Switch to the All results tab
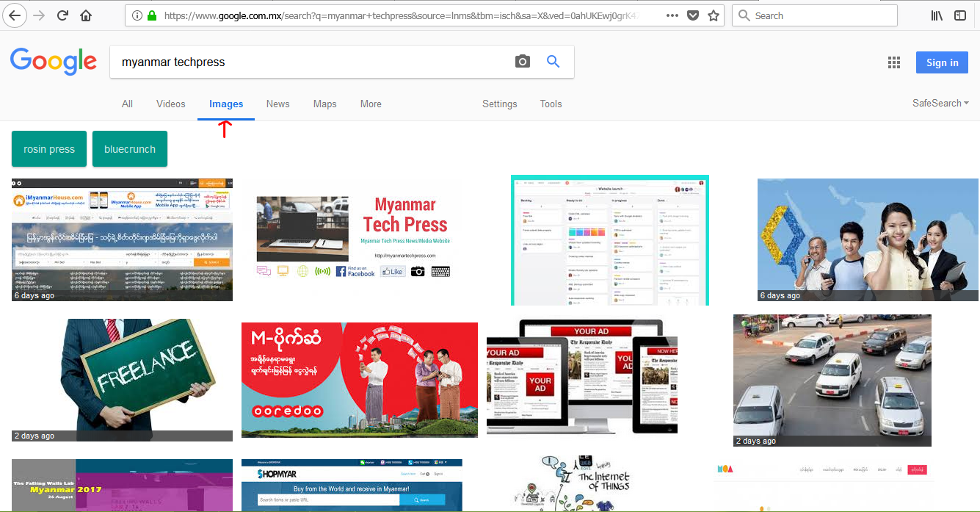The width and height of the screenshot is (980, 512). click(x=127, y=104)
